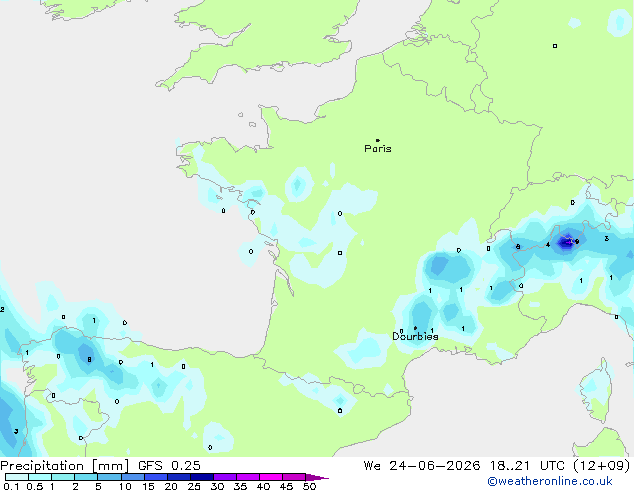Select the black dot marker above Paris
Image resolution: width=634 pixels, height=490 pixels.
point(378,140)
